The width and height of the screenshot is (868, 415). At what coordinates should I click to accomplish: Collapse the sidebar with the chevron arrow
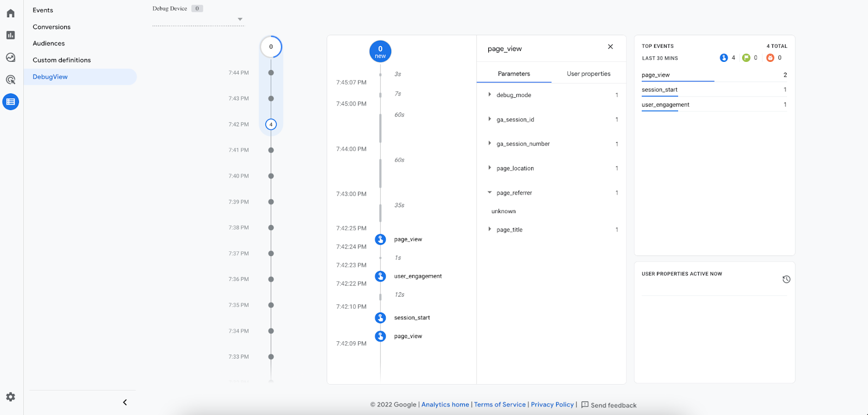tap(125, 403)
